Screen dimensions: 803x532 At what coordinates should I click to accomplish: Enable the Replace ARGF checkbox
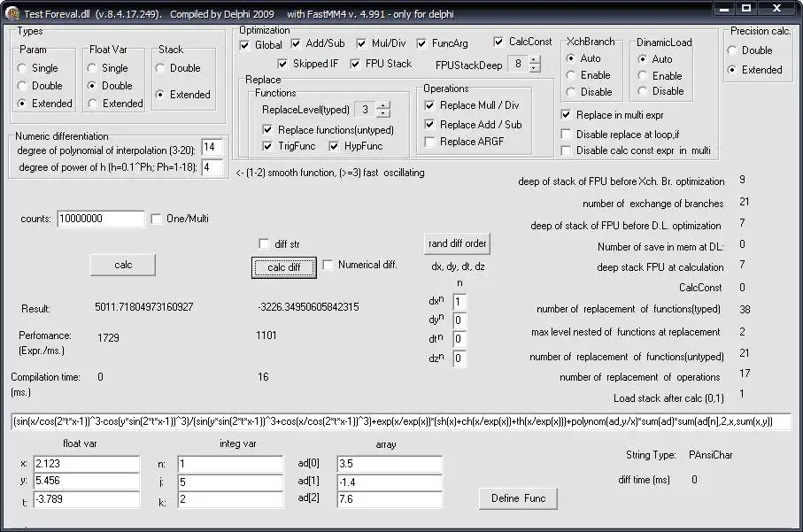point(429,142)
